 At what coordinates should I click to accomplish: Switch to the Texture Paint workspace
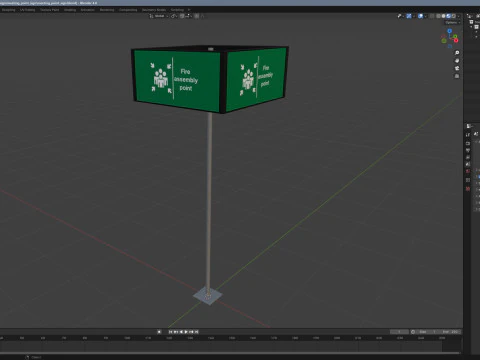(49, 10)
